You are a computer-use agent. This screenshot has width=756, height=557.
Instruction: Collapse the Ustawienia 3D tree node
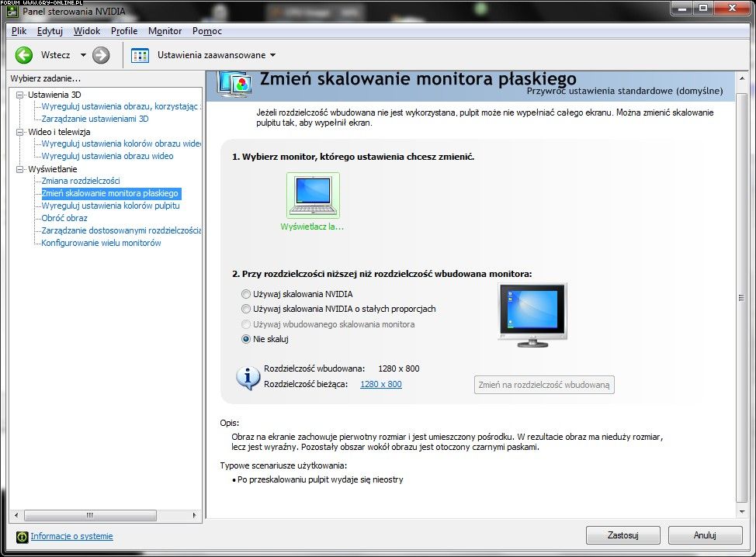coord(21,95)
